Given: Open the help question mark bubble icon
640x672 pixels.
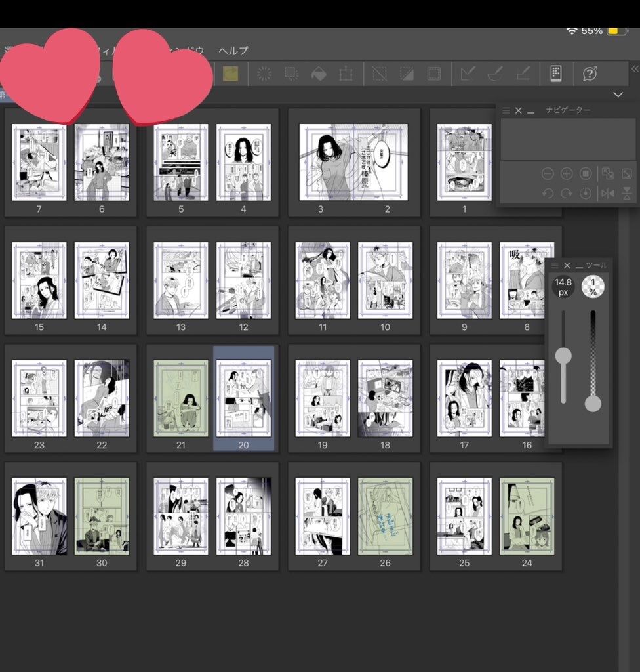Looking at the screenshot, I should pyautogui.click(x=590, y=73).
